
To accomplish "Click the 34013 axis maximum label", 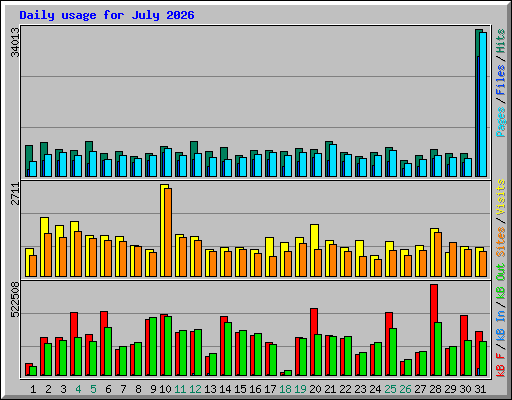I will (15, 42).
